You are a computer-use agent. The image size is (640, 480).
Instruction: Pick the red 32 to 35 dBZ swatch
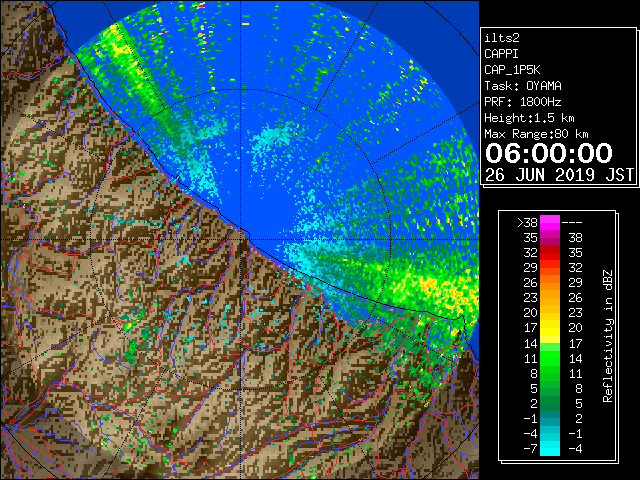coord(550,253)
